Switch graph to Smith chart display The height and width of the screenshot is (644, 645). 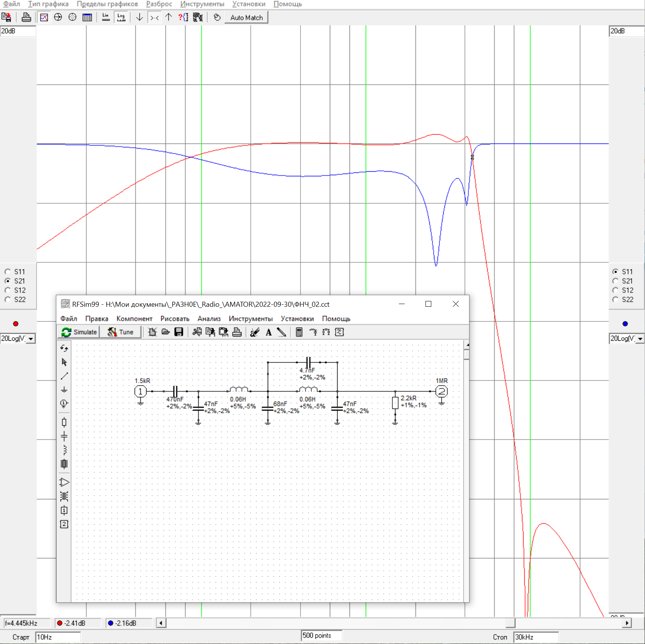58,17
